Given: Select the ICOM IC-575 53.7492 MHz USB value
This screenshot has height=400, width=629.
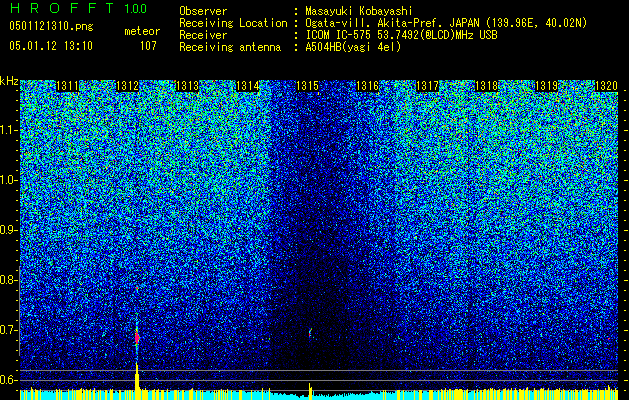Looking at the screenshot, I should (x=401, y=35).
